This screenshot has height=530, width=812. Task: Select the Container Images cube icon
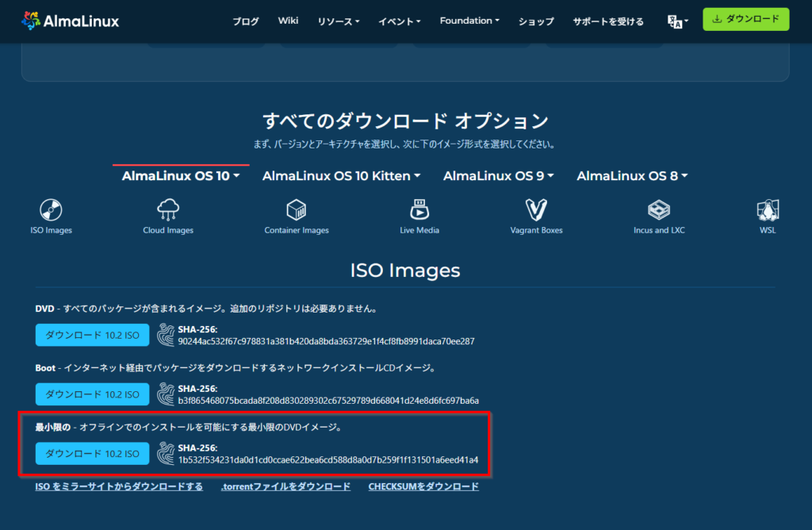[297, 209]
